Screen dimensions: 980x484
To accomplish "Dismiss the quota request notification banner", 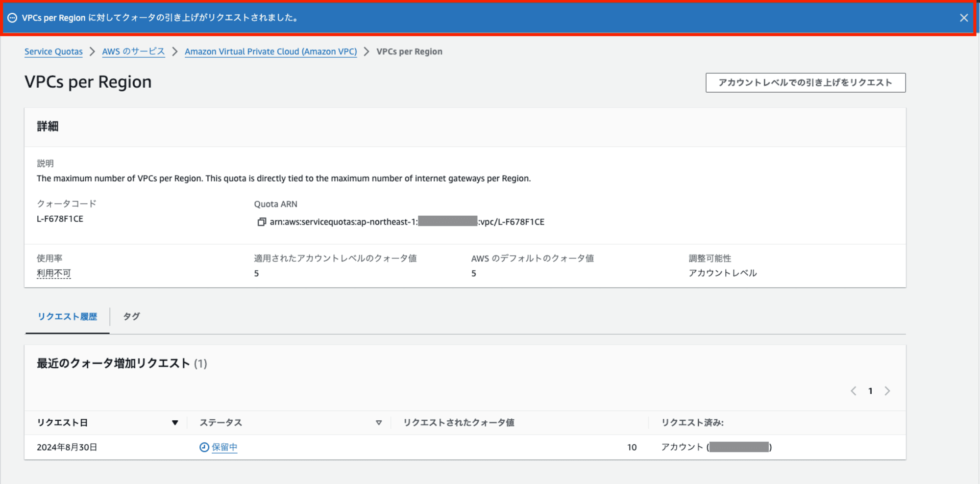I will (964, 18).
